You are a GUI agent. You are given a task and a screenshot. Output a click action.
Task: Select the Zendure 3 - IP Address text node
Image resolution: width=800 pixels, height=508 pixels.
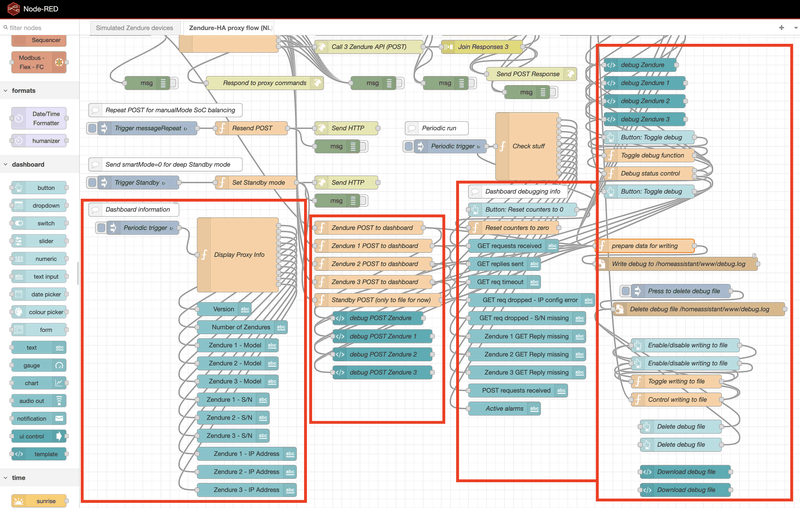tap(247, 490)
